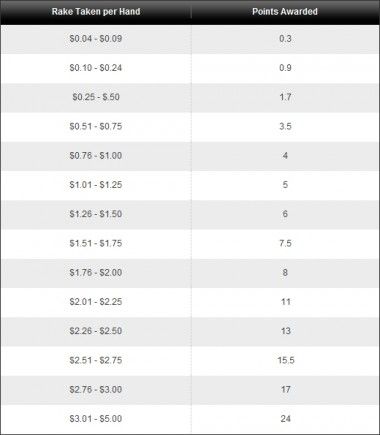Click the $1.76 - $2.00 row

click(190, 273)
